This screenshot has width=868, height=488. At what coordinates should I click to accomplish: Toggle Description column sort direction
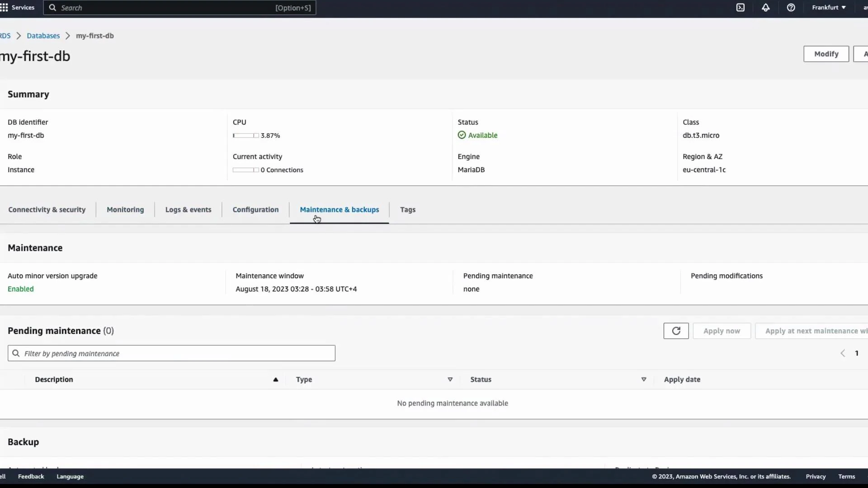click(x=275, y=380)
